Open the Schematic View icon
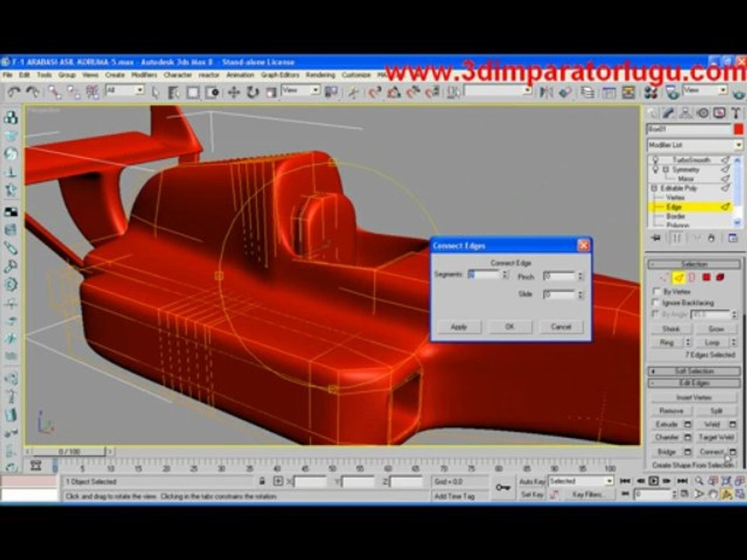The width and height of the screenshot is (747, 560). click(x=629, y=92)
